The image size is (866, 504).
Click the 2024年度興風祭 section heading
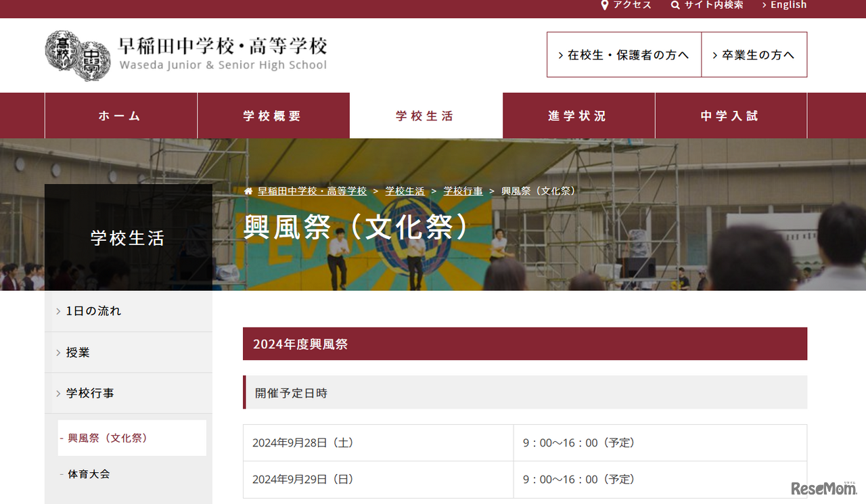click(525, 344)
